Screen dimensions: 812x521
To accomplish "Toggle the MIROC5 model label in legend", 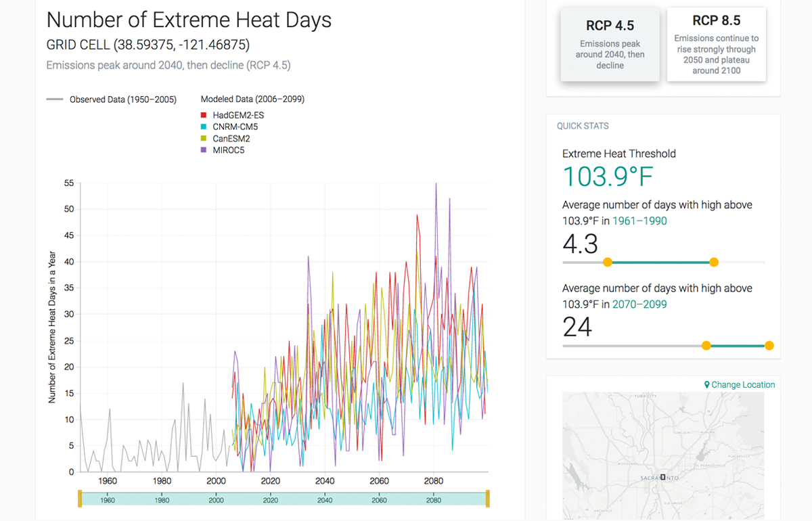I will click(x=229, y=150).
